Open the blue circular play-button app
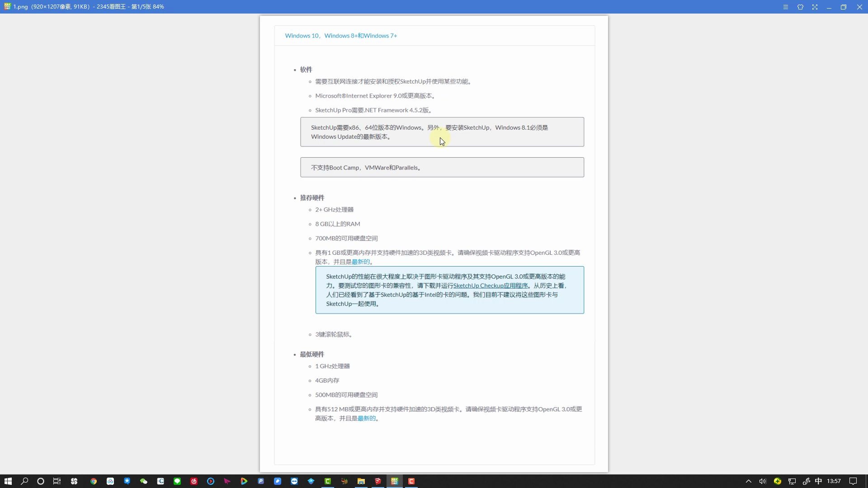 pyautogui.click(x=211, y=481)
